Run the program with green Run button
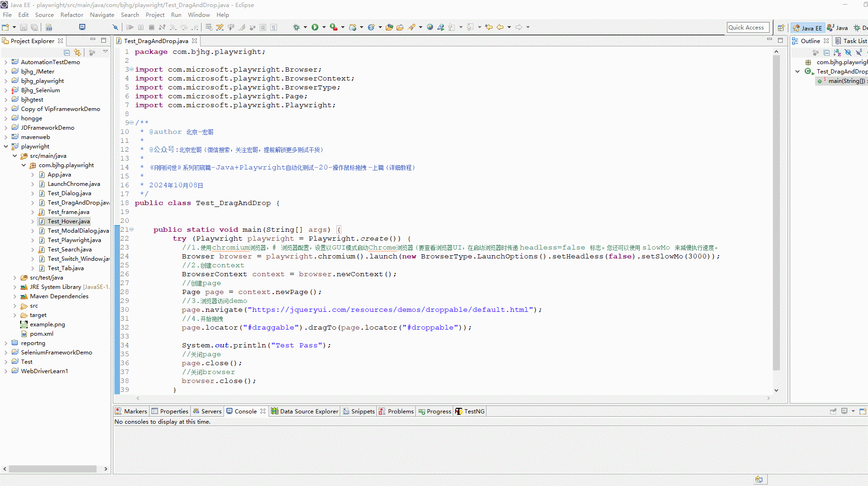 coord(315,27)
